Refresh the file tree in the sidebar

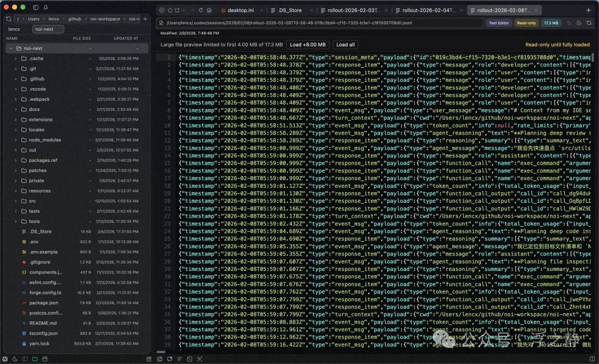[x=8, y=19]
